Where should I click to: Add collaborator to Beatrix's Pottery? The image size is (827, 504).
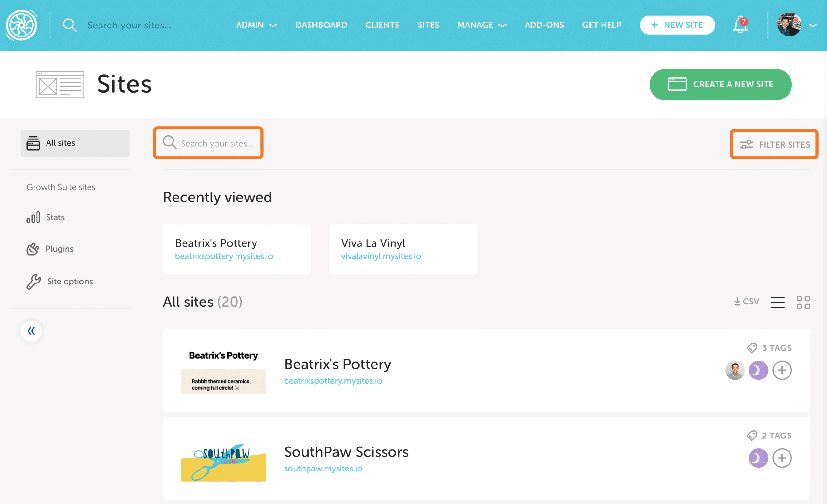coord(782,370)
